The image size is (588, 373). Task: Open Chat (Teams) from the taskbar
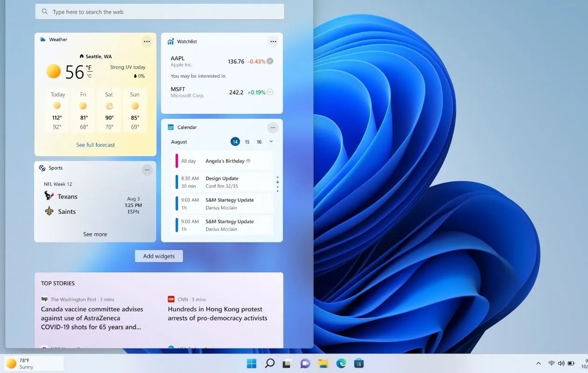click(305, 363)
